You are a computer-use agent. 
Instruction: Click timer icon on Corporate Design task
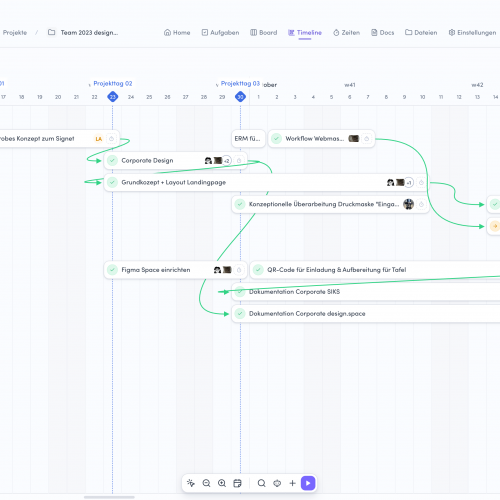[x=239, y=161]
